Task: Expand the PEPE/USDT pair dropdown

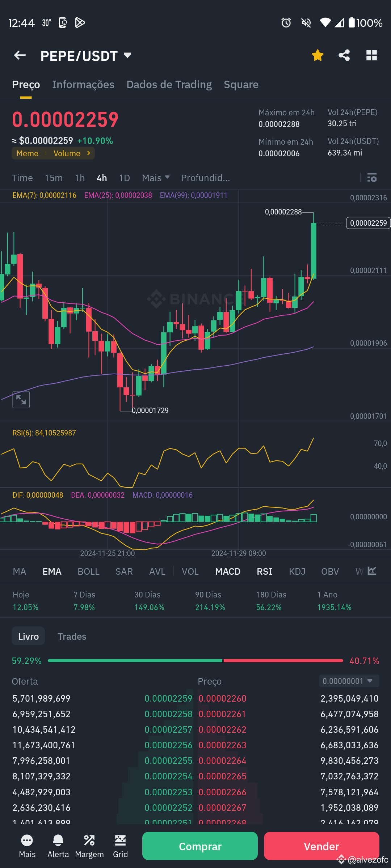Action: 127,55
